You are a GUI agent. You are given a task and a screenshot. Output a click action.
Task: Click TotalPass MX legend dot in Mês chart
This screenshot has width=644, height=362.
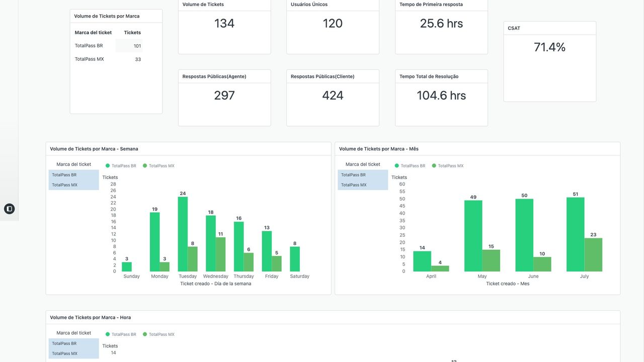[434, 166]
